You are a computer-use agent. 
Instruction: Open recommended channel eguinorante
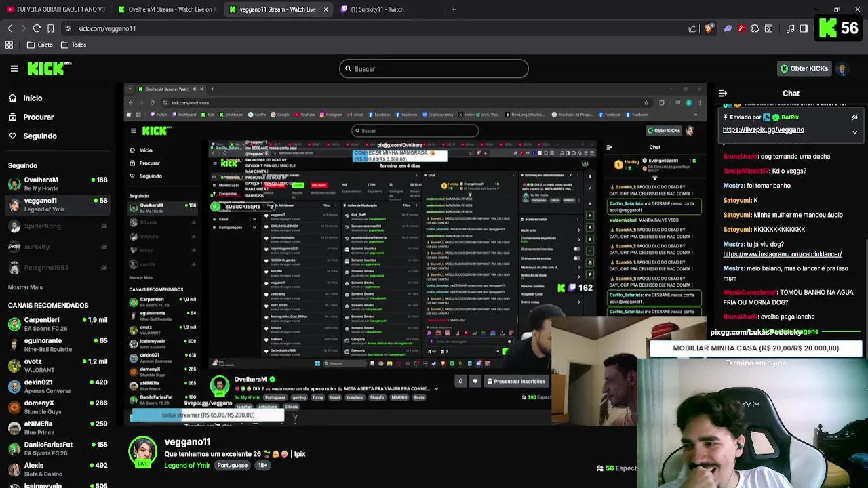tap(58, 345)
